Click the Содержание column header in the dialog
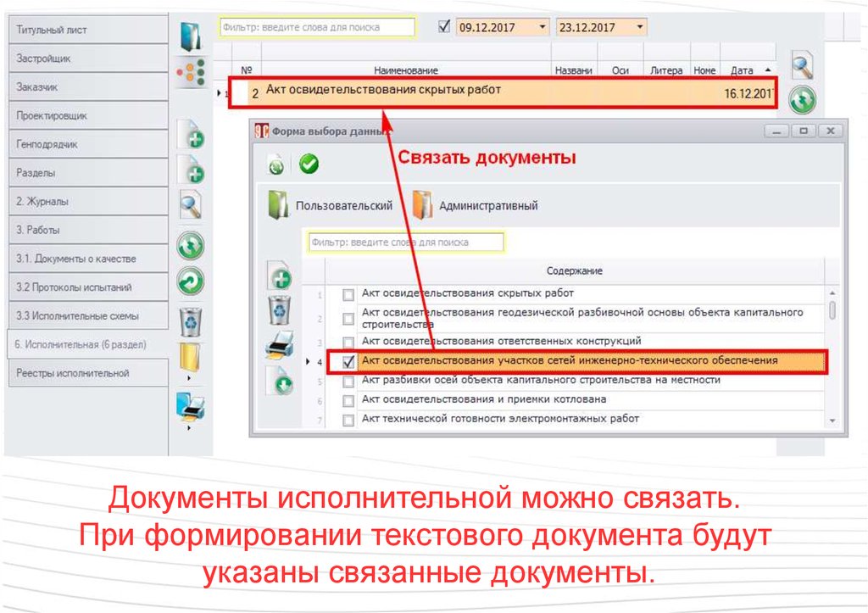Screen dimensions: 868x613 pos(574,270)
